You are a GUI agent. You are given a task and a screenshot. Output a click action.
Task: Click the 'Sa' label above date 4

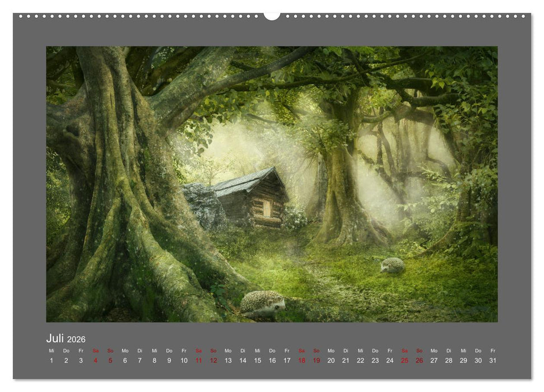(95, 351)
